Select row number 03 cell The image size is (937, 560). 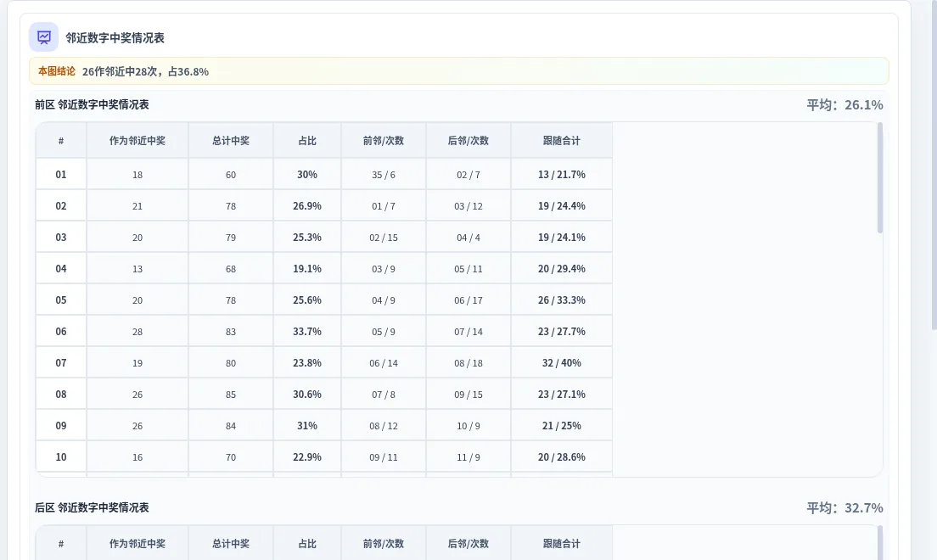(61, 238)
